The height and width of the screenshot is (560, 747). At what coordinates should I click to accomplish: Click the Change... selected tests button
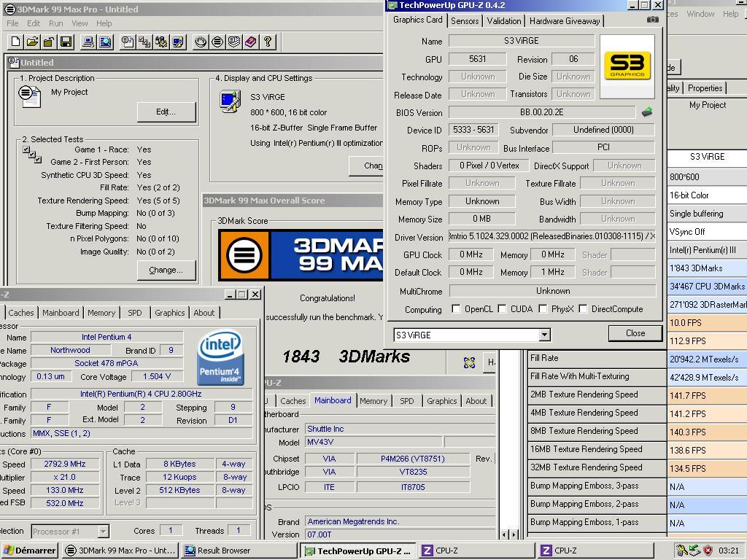click(x=166, y=270)
